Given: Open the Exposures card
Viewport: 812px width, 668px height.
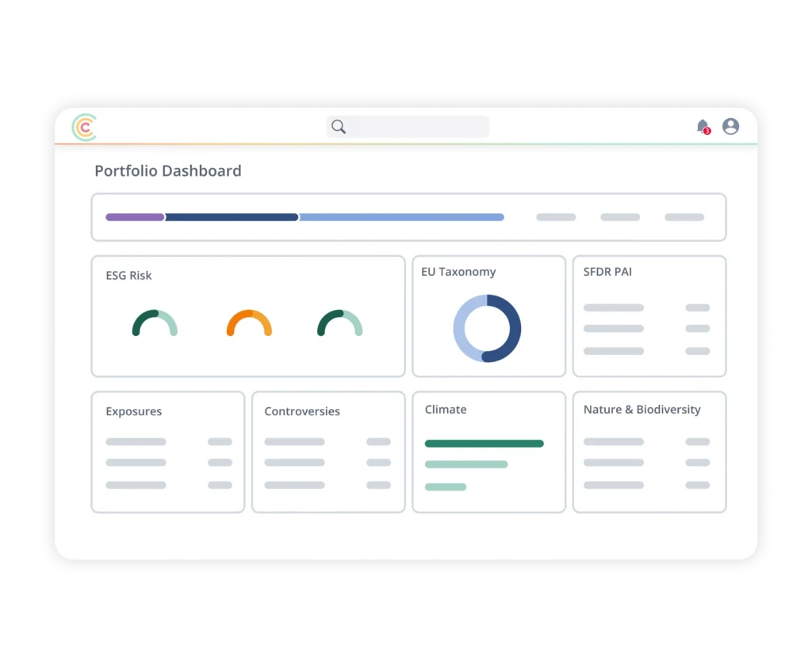Looking at the screenshot, I should tap(168, 452).
